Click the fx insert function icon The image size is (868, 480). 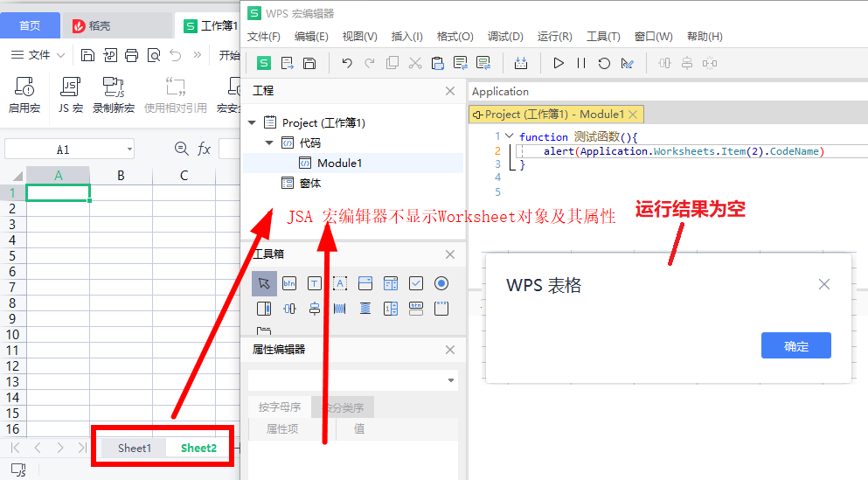pos(204,149)
